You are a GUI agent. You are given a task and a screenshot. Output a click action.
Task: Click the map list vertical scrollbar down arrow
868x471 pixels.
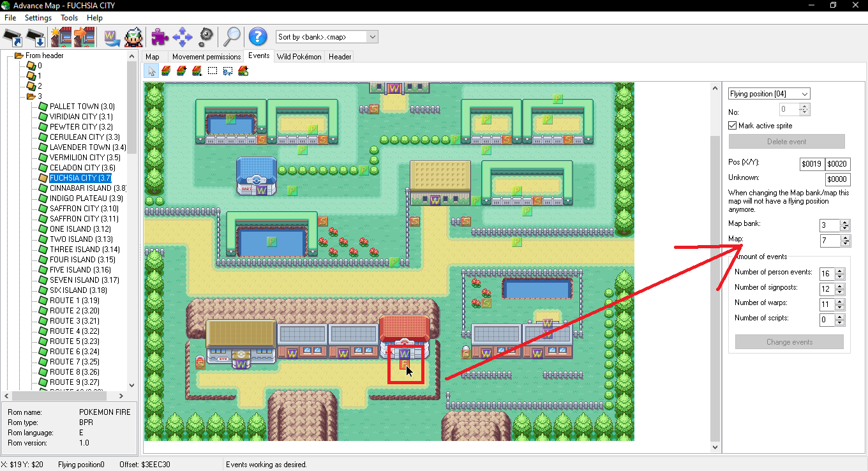coord(132,385)
